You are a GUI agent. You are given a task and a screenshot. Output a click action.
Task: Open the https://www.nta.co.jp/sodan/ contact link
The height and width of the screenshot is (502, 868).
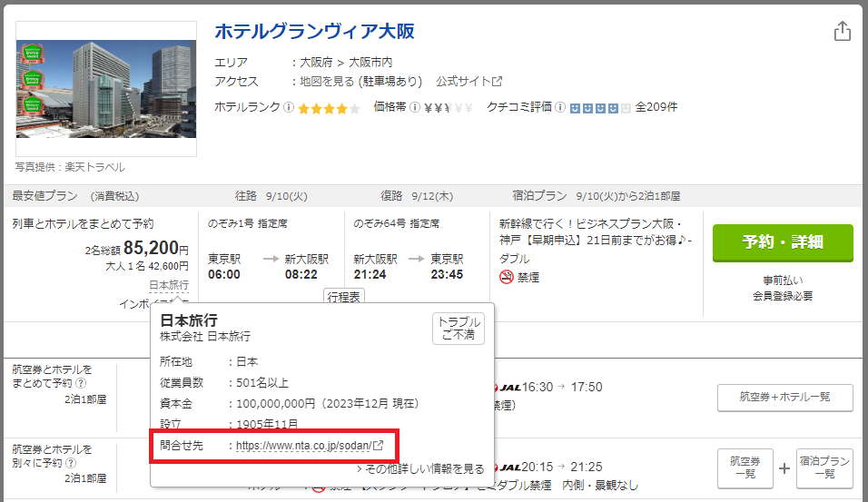click(x=303, y=446)
